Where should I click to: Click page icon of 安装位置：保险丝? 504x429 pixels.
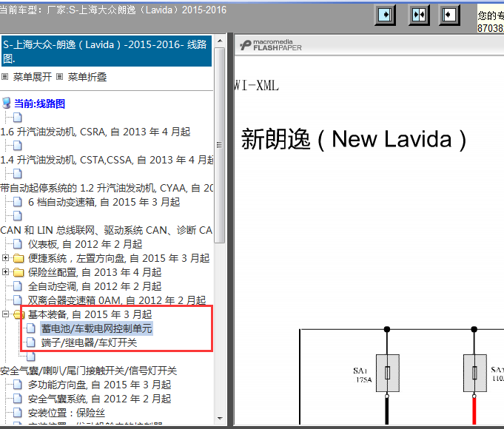(17, 413)
